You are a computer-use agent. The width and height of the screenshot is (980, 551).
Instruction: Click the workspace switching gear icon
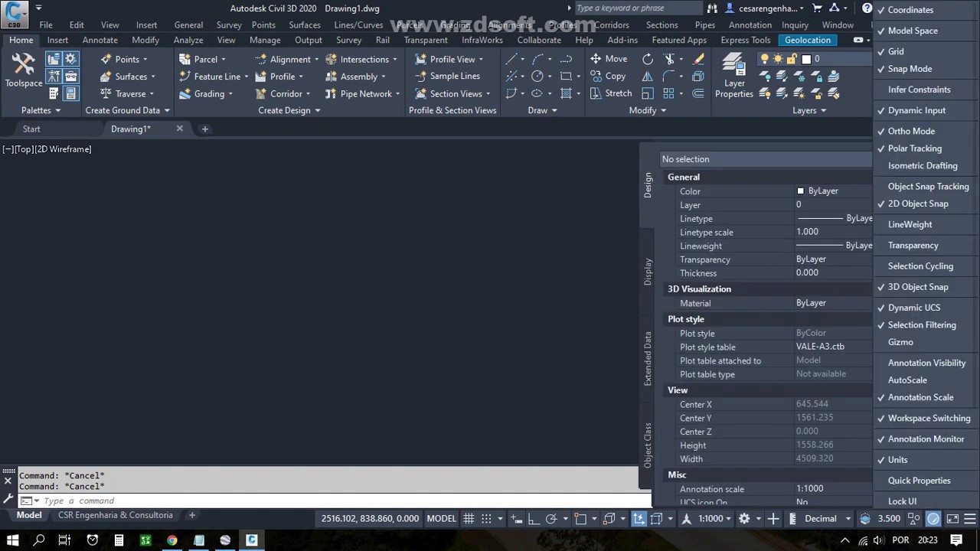coord(744,518)
